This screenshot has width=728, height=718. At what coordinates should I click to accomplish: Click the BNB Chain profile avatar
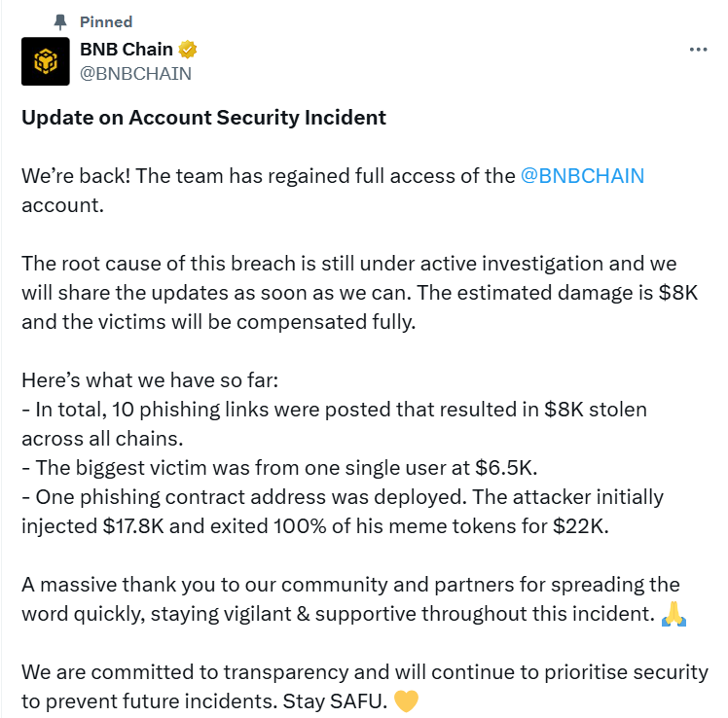(x=46, y=62)
